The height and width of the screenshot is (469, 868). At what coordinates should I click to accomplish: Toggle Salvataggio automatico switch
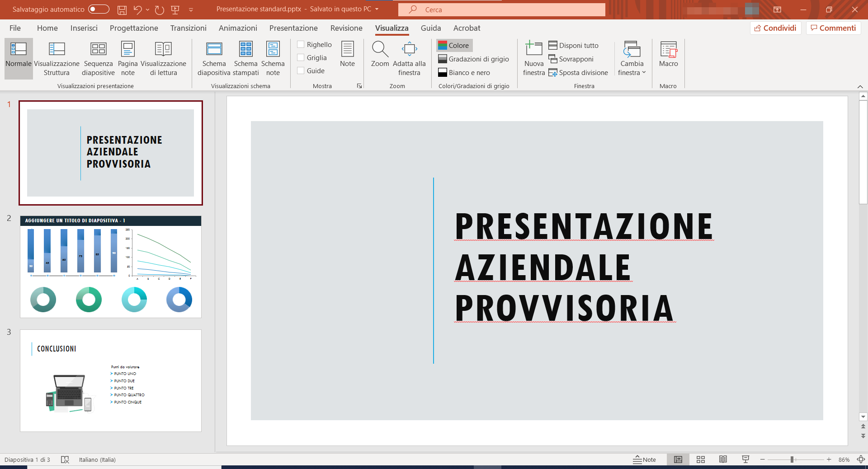click(99, 9)
